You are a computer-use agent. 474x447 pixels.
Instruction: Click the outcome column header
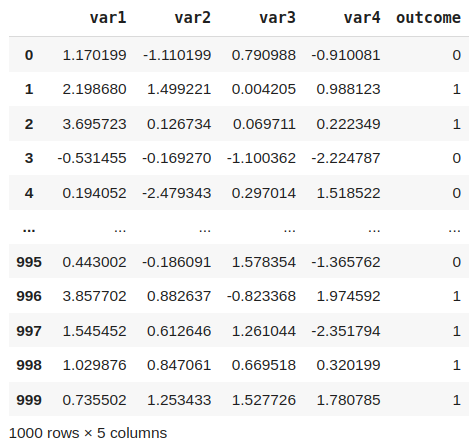(428, 17)
